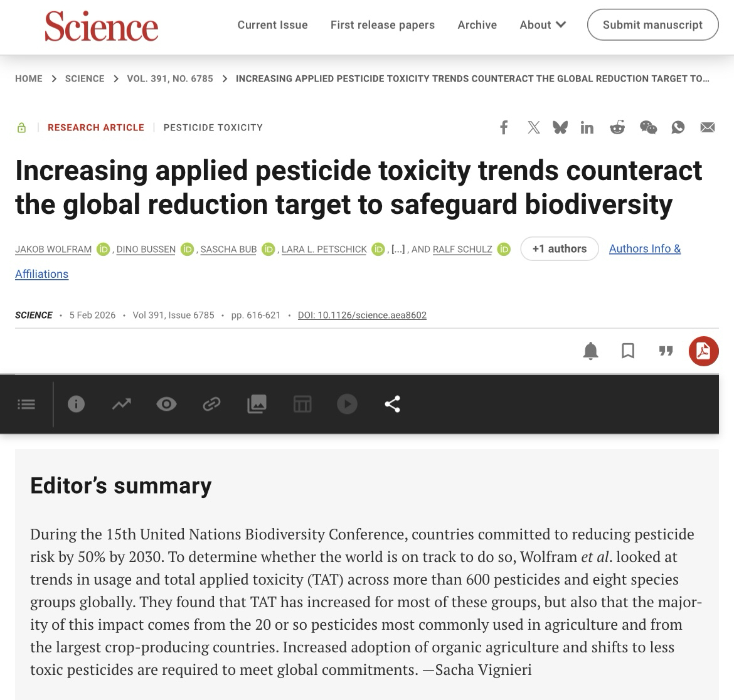
Task: Go to the Archive menu item
Action: [x=477, y=25]
